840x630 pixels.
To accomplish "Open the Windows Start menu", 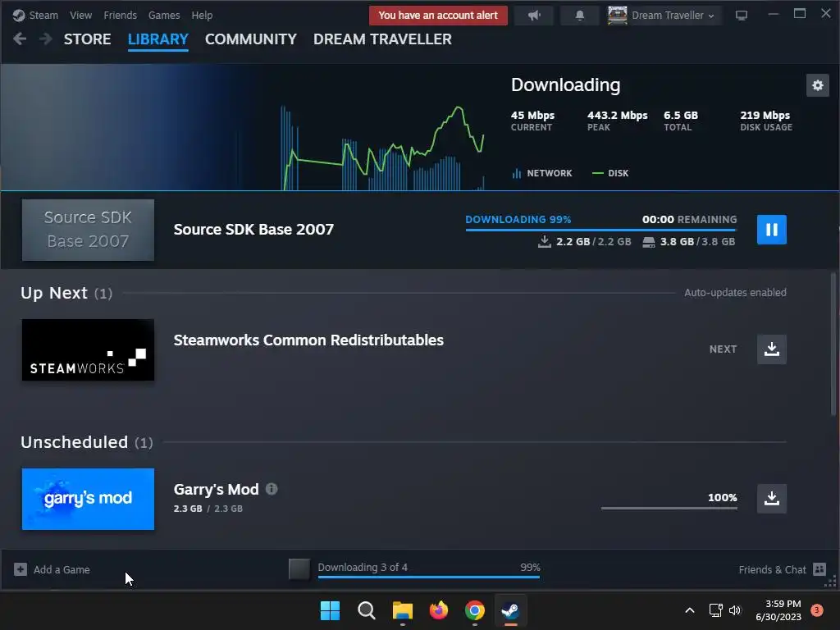I will click(330, 610).
